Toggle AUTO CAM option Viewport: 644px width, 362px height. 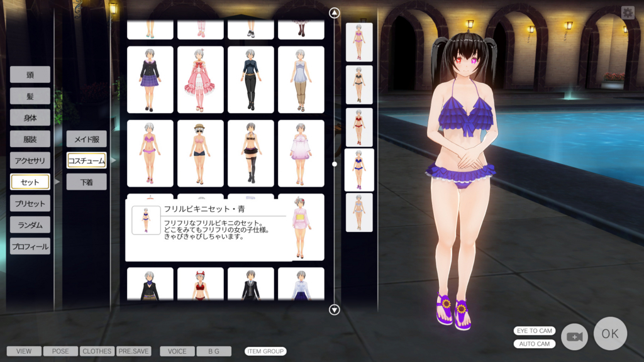(x=535, y=344)
